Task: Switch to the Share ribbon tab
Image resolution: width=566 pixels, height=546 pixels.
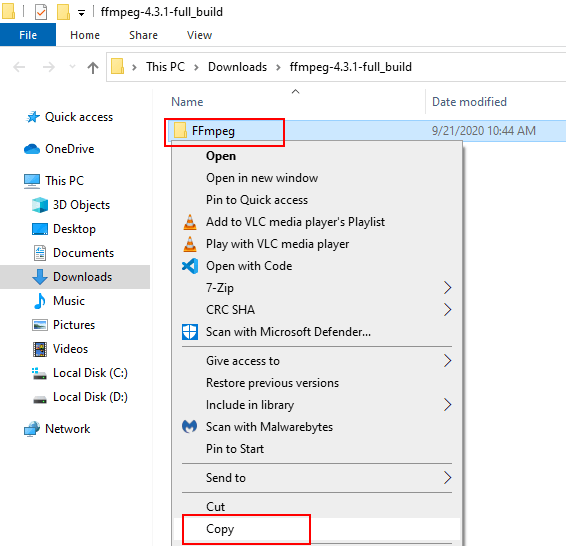Action: coord(143,35)
